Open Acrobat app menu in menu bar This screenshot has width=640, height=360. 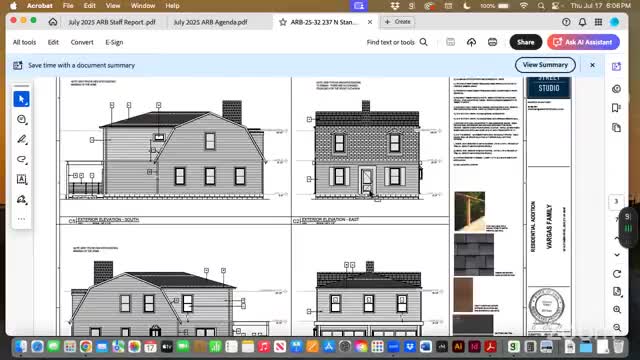point(40,6)
